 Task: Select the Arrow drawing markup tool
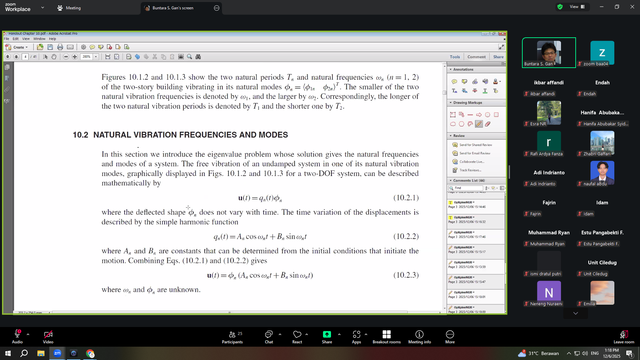[x=479, y=115]
